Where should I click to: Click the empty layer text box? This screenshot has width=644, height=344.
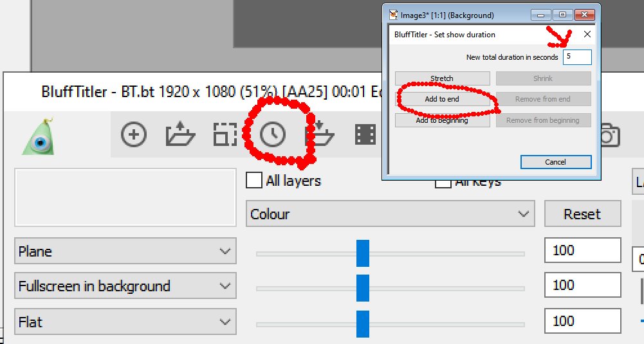[125, 197]
